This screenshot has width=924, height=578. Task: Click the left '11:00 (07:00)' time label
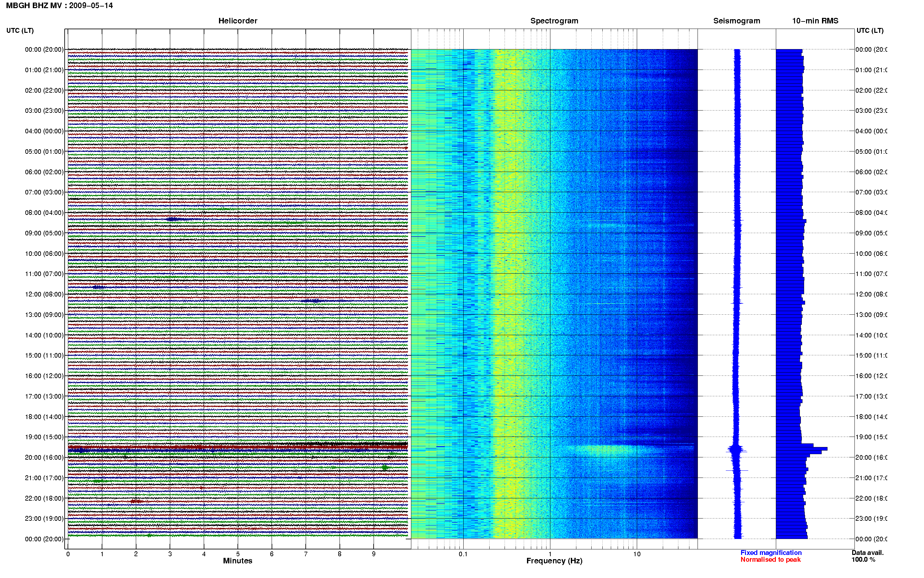(x=44, y=274)
